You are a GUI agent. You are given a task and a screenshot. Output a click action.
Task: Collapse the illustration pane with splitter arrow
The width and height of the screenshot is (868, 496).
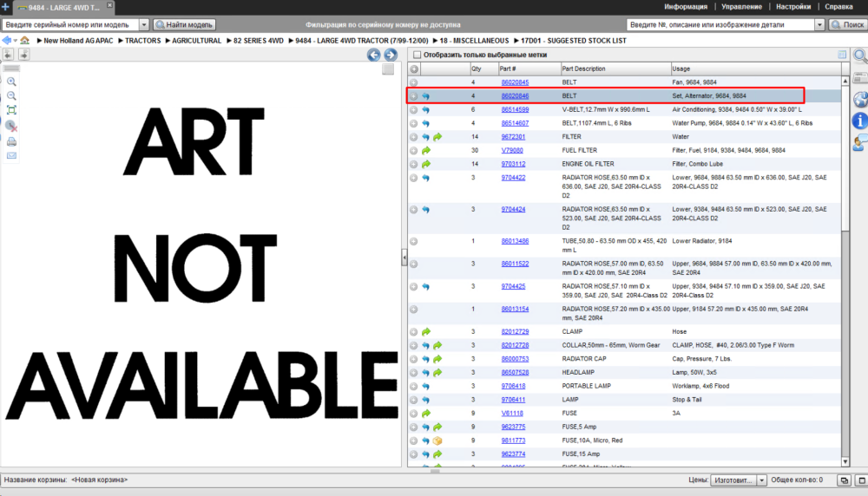404,258
